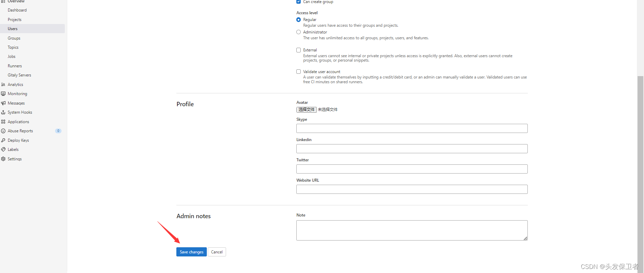The height and width of the screenshot is (273, 644).
Task: Click the avatar choose-file button
Action: click(x=306, y=110)
